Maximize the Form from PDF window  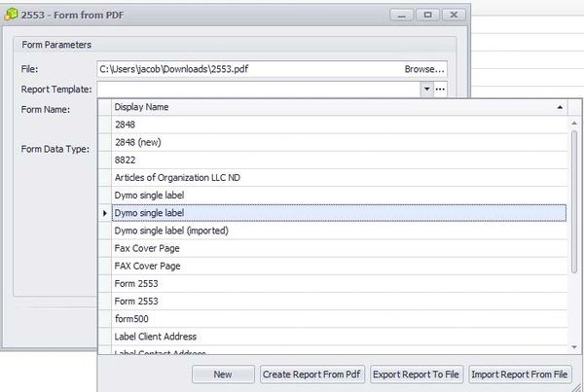coord(428,15)
